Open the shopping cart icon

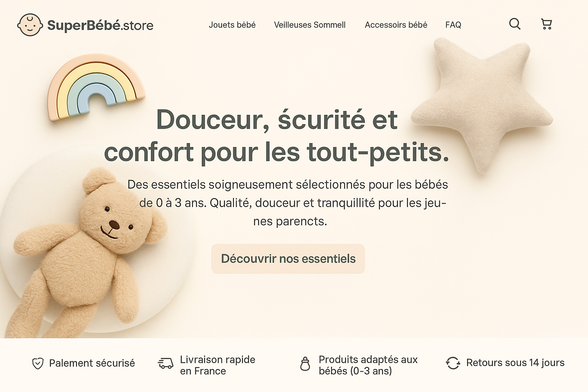tap(547, 24)
